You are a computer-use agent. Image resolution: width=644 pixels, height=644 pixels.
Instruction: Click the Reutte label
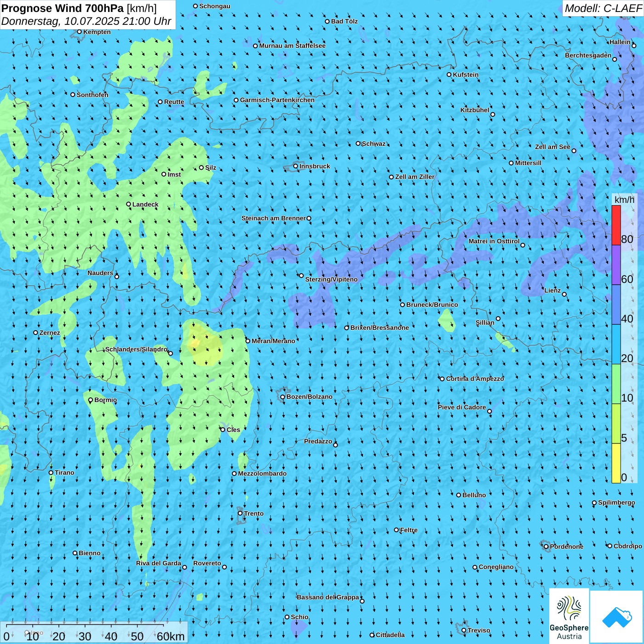click(x=174, y=102)
